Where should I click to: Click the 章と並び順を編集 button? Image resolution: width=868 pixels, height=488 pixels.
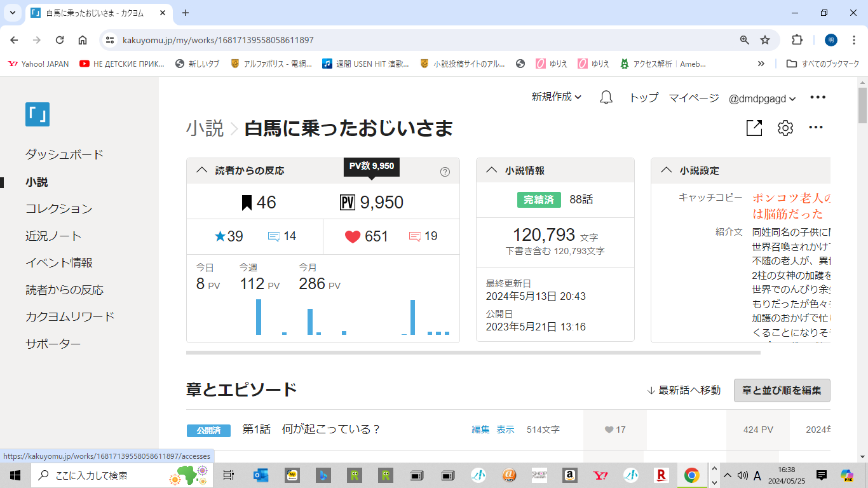782,390
